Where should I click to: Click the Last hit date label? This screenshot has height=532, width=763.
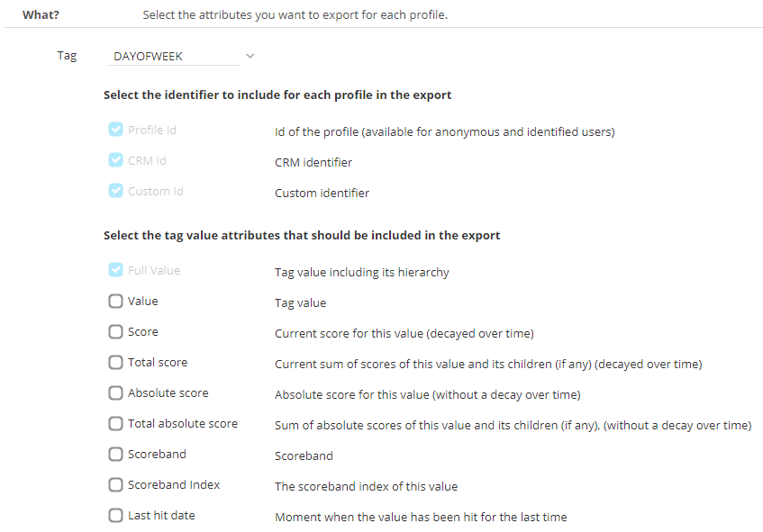[161, 516]
